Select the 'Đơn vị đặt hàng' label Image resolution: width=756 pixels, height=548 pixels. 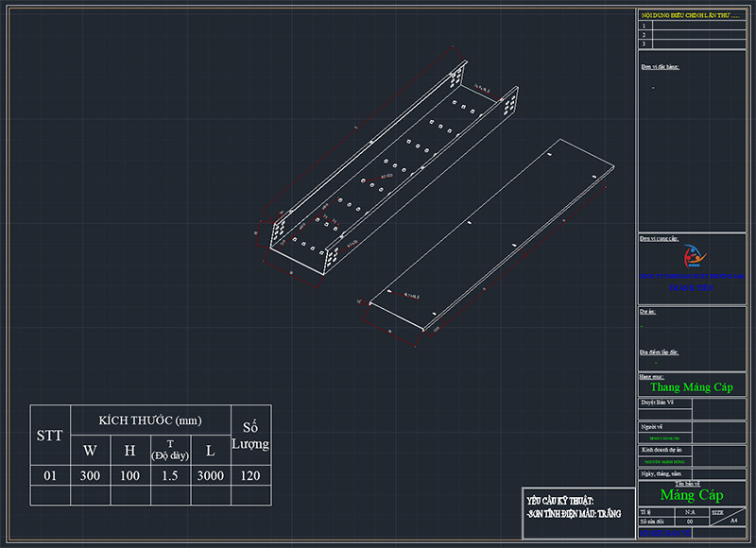[661, 67]
